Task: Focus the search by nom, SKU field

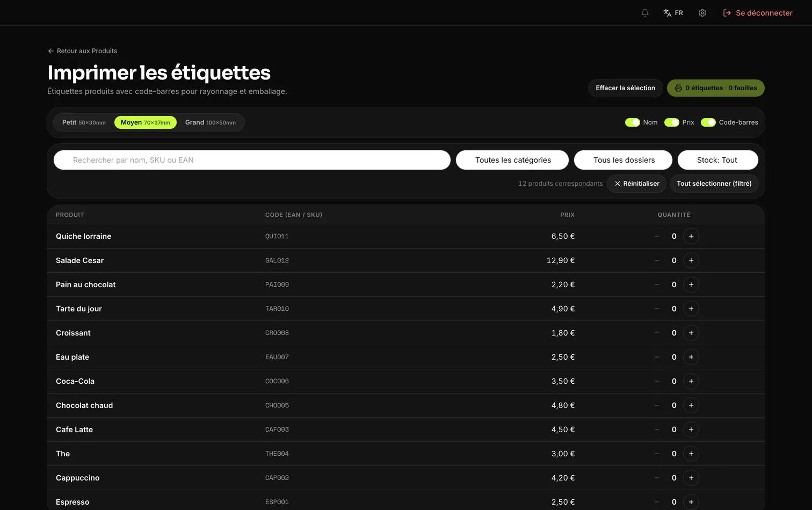Action: tap(252, 160)
